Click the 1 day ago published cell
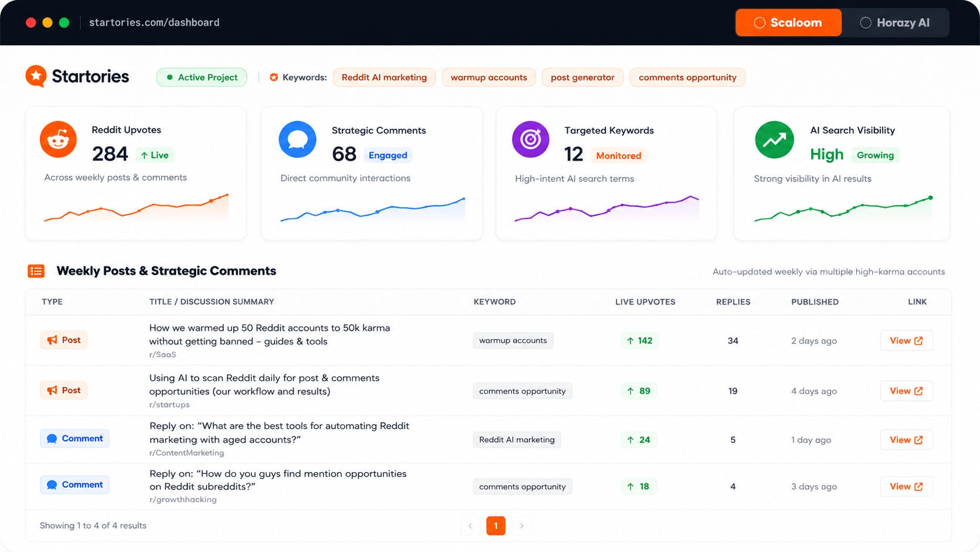Image resolution: width=980 pixels, height=552 pixels. pos(811,440)
